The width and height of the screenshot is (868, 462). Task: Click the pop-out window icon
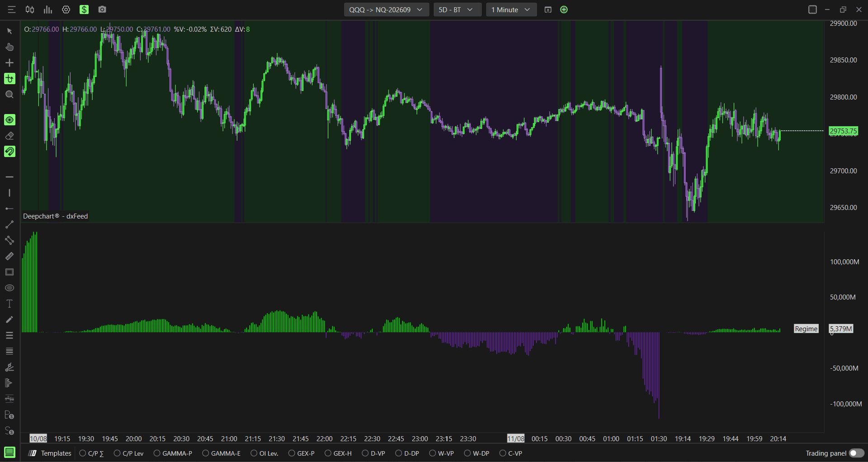(548, 10)
